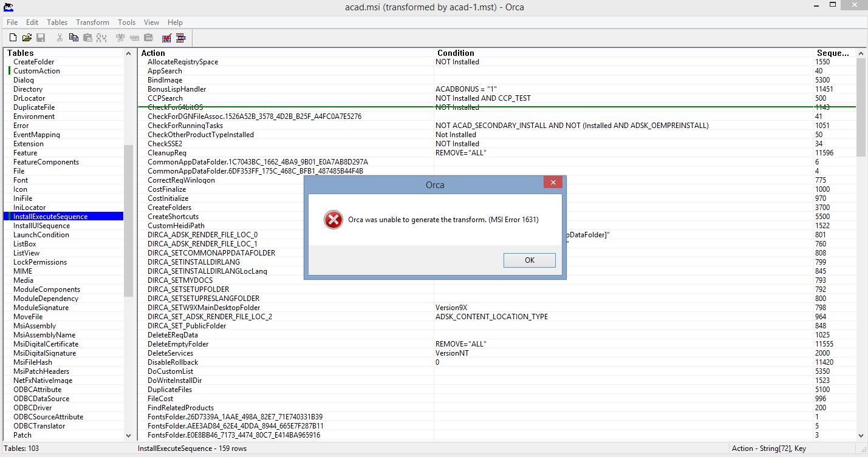
Task: Click the red error icon in dialog
Action: click(333, 219)
